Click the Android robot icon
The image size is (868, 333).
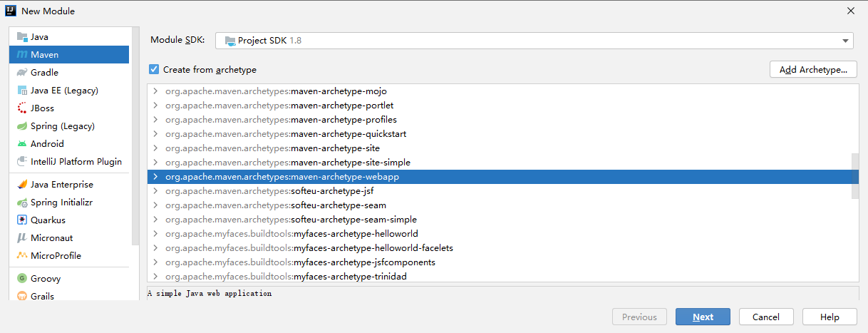[22, 144]
